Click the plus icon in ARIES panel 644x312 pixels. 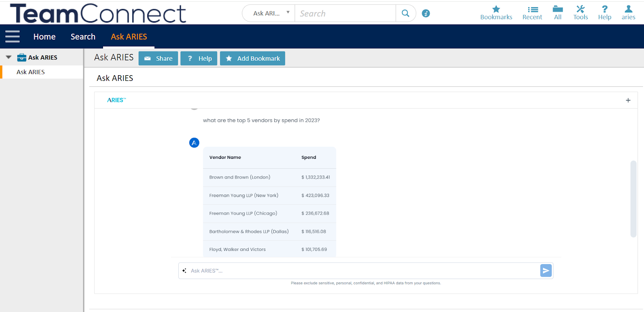(628, 100)
